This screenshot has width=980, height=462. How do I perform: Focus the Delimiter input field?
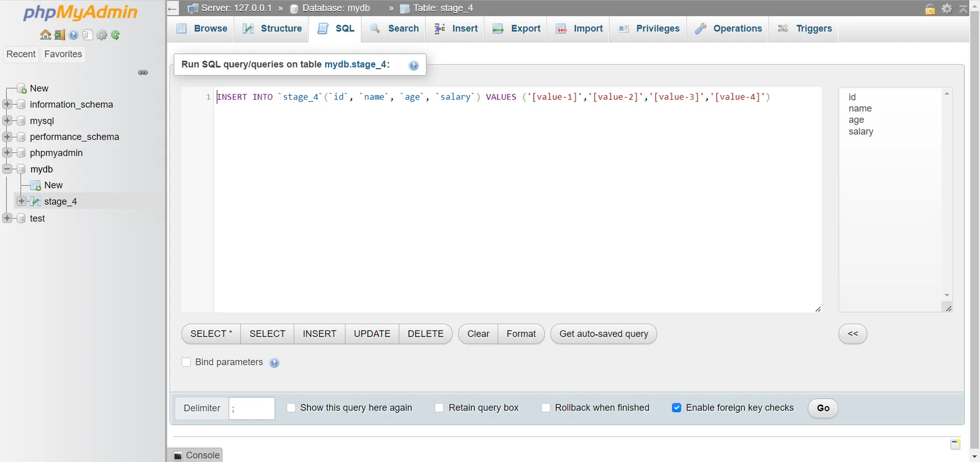tap(251, 408)
